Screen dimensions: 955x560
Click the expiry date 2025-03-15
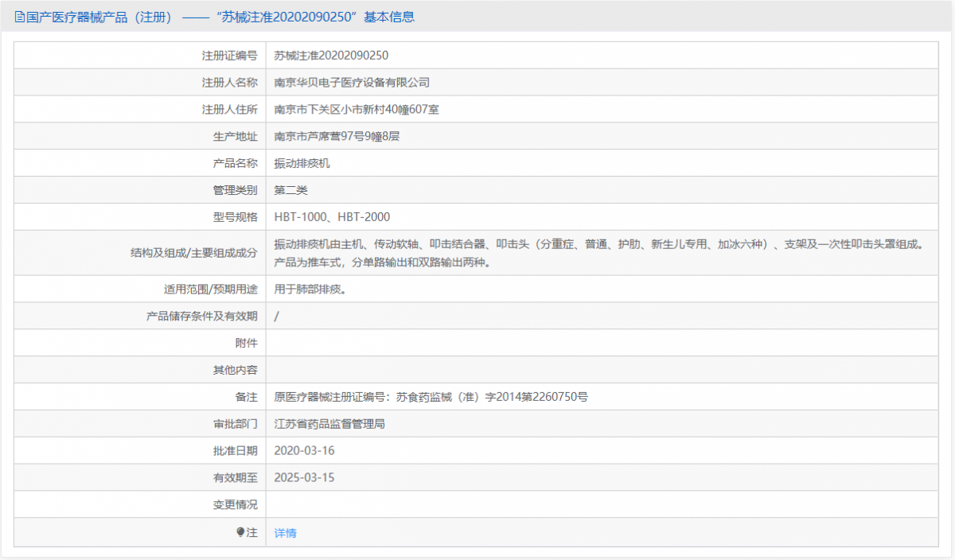point(304,478)
